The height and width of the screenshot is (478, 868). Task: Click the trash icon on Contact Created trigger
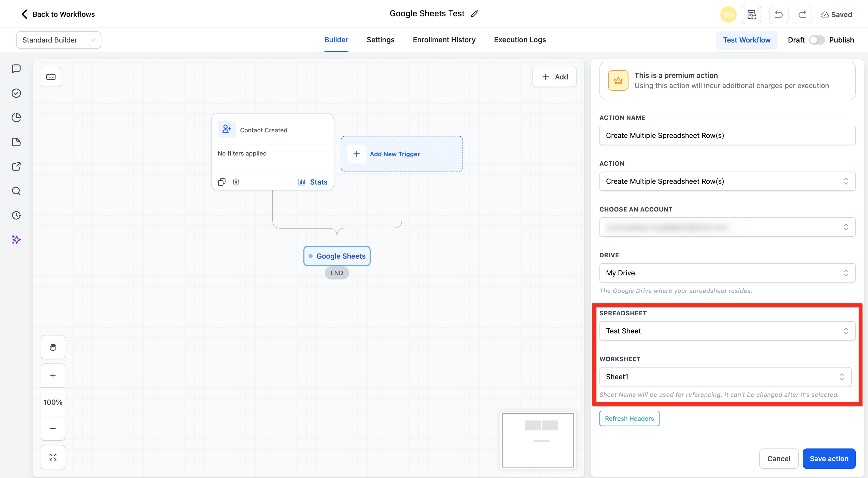pyautogui.click(x=236, y=182)
